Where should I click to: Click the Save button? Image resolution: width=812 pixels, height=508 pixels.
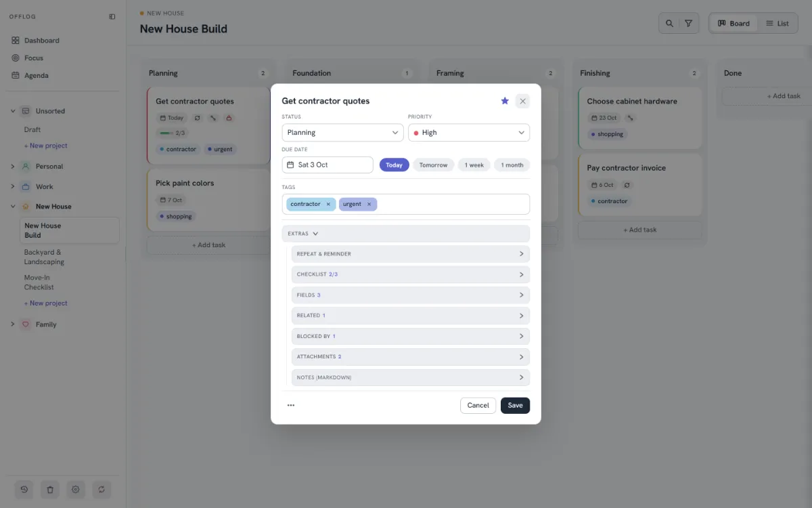[x=515, y=405]
